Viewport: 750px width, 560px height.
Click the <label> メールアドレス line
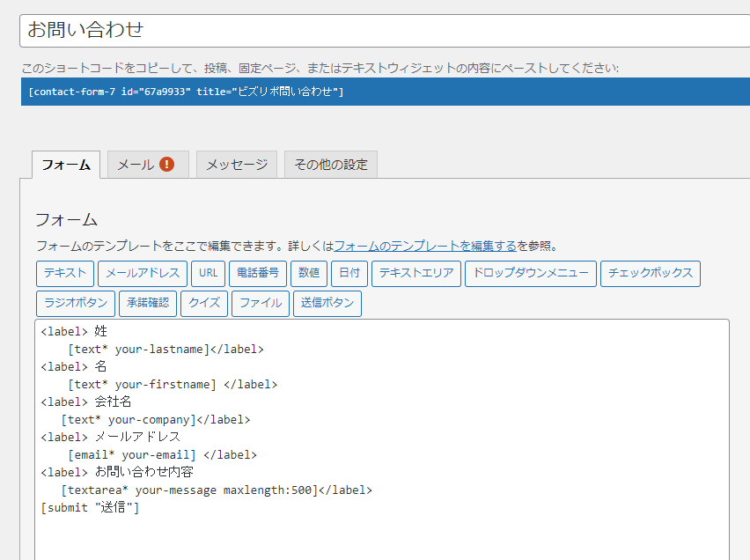[x=111, y=437]
